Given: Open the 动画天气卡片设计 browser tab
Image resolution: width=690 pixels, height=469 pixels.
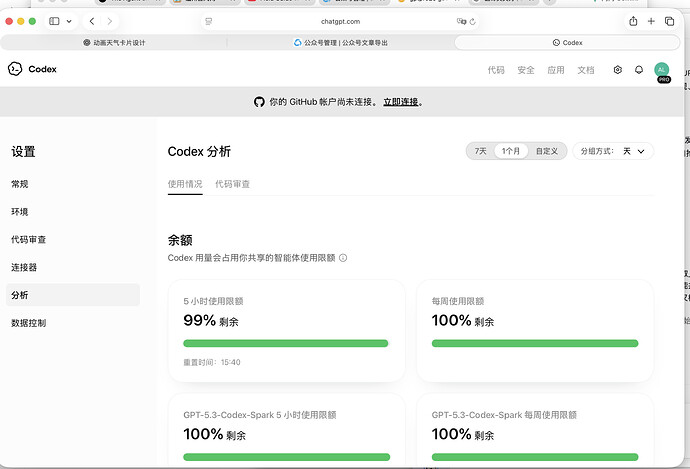Looking at the screenshot, I should click(114, 43).
